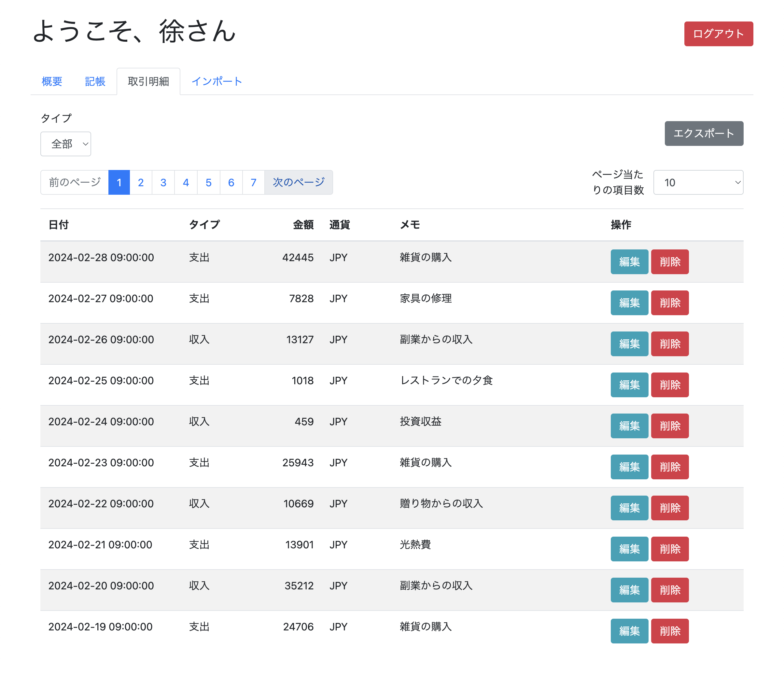Click the amount 10669 cell

tap(299, 504)
